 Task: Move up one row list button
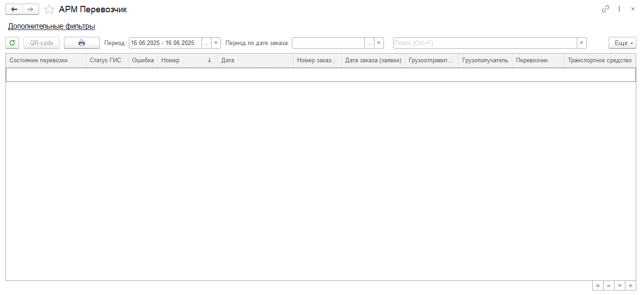(x=609, y=285)
